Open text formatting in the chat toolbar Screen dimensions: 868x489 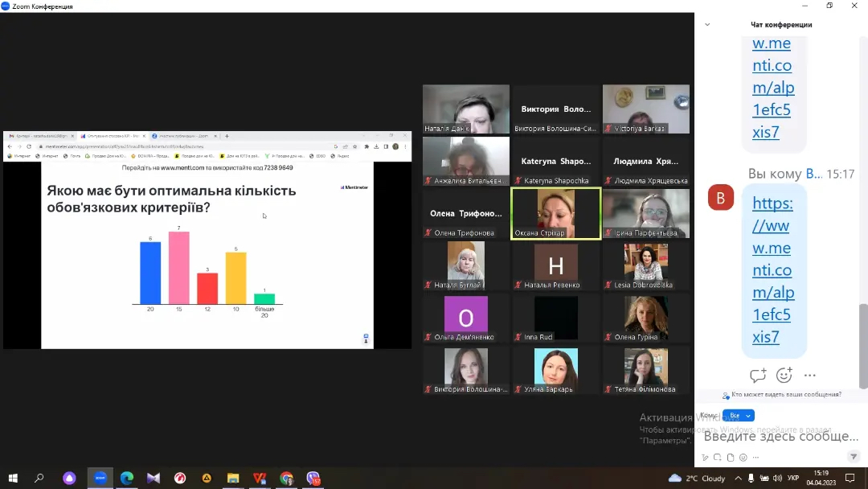[705, 458]
